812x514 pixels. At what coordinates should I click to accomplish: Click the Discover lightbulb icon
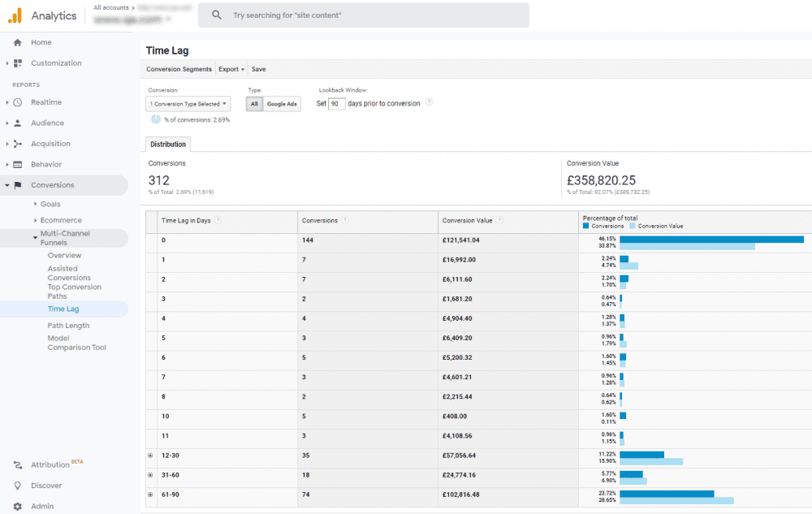pos(17,486)
